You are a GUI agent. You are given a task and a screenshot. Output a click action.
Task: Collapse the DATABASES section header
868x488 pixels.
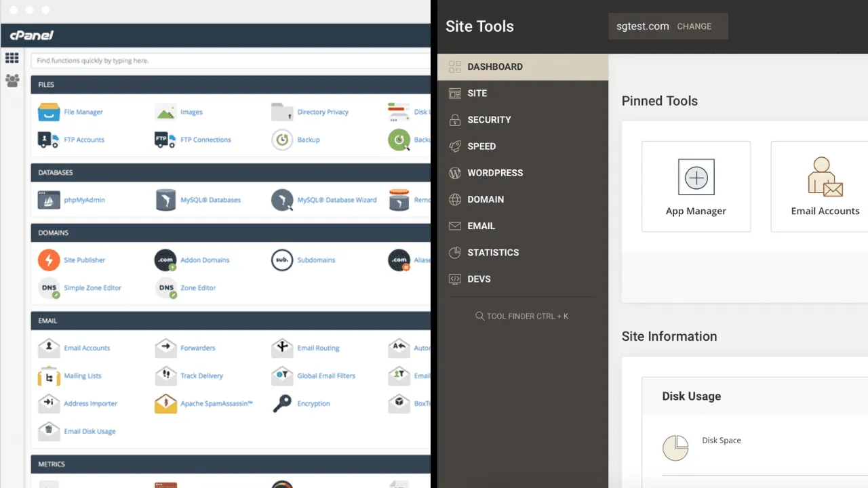(x=231, y=173)
